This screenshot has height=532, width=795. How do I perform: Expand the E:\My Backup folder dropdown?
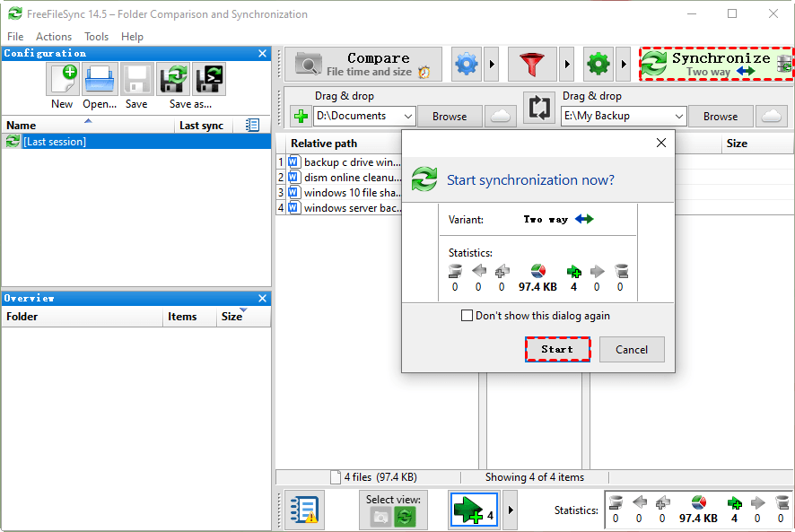click(x=678, y=116)
